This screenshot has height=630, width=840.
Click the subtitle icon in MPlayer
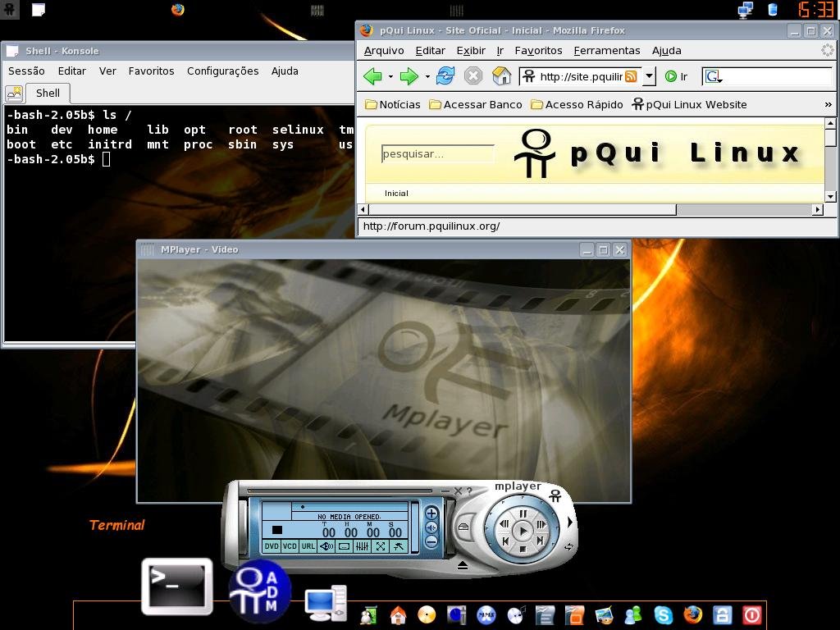coord(344,546)
